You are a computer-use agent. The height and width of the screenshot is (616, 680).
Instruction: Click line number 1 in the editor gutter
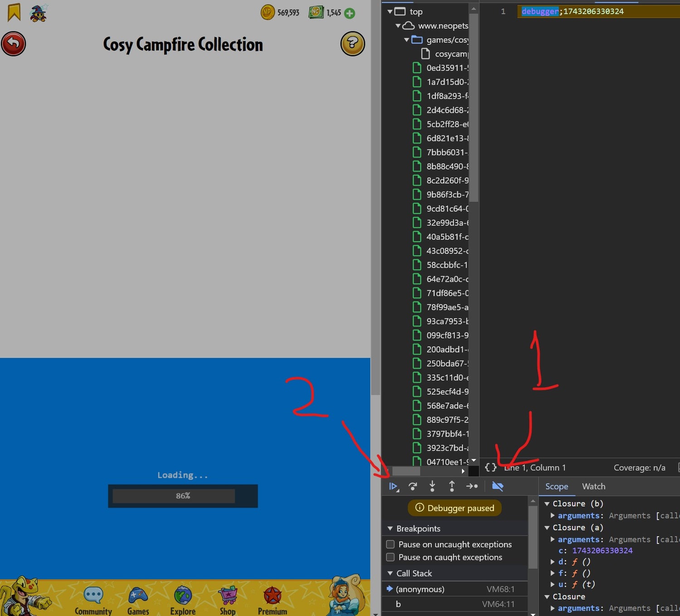(x=503, y=11)
